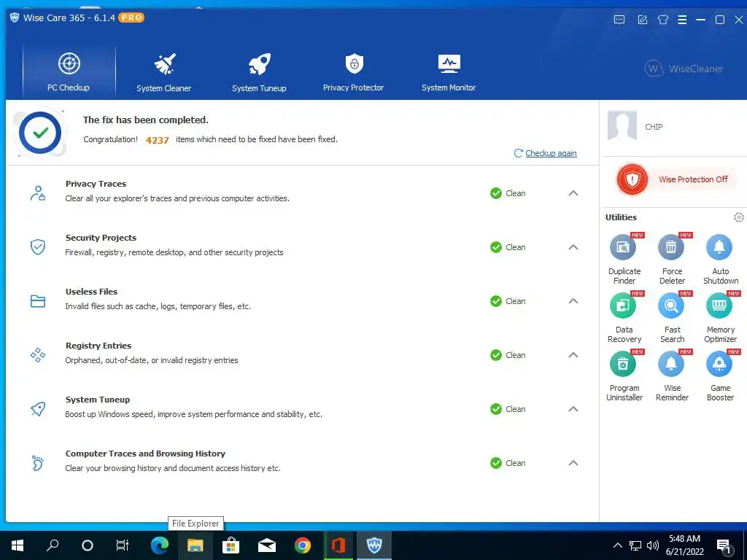Switch to the PC Checkup tab
747x560 pixels.
pos(69,71)
